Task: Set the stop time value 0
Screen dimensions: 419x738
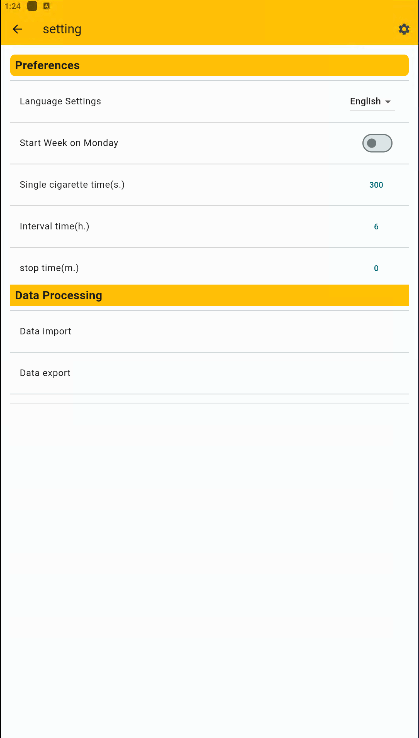Action: (x=376, y=268)
